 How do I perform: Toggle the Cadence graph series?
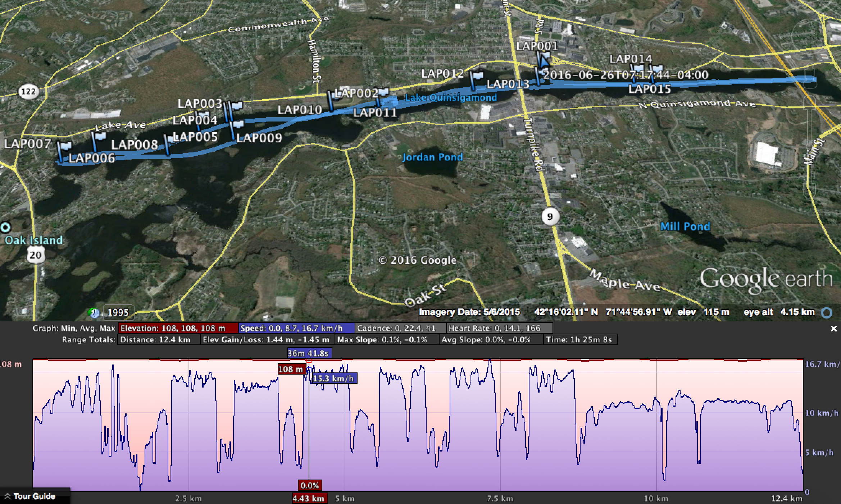tap(400, 328)
